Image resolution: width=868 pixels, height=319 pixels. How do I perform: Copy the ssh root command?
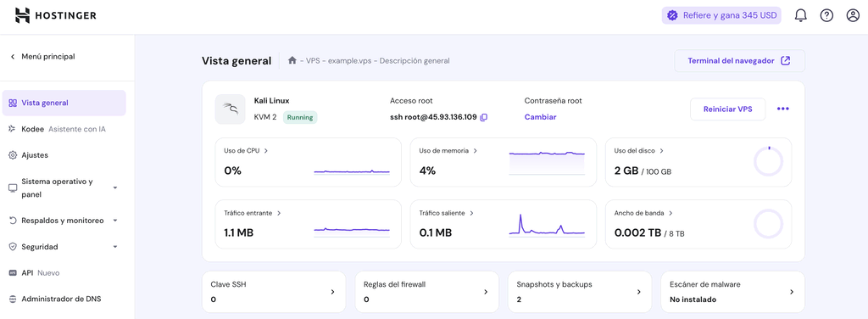(x=484, y=117)
